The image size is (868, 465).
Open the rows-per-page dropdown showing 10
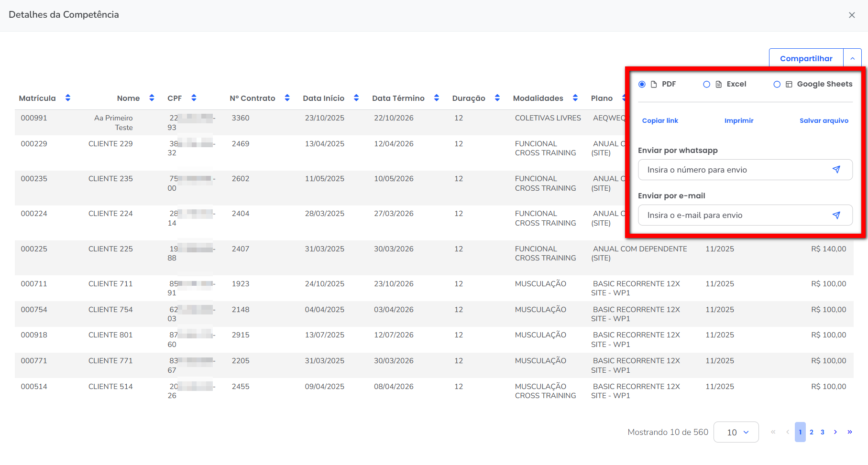click(x=736, y=432)
